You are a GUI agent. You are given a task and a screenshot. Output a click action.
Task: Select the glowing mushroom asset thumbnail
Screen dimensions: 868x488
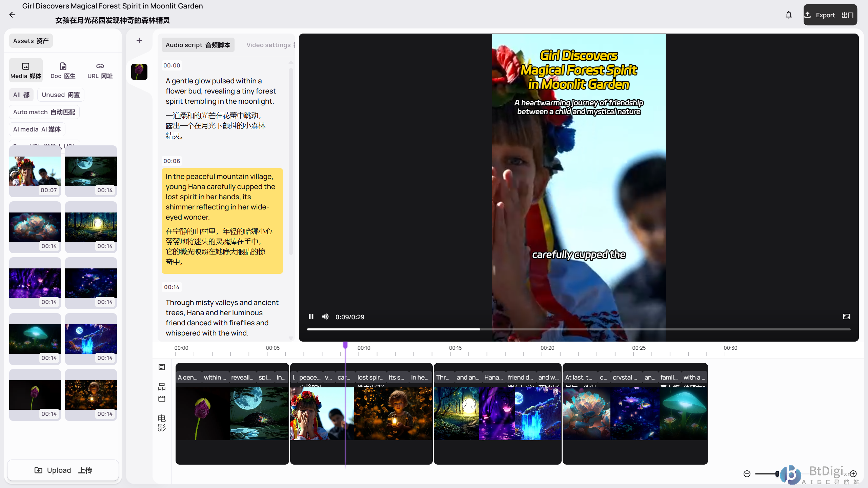tap(35, 339)
